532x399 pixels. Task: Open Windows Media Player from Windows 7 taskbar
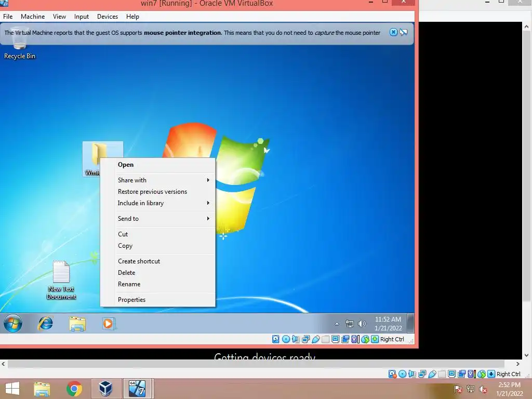tap(109, 323)
